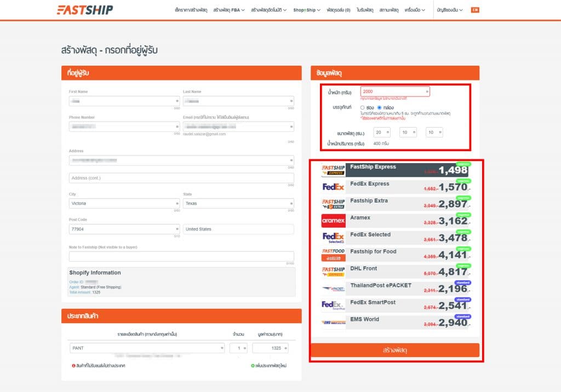Select the Fastship for Food logo
The image size is (561, 392).
coord(333,255)
